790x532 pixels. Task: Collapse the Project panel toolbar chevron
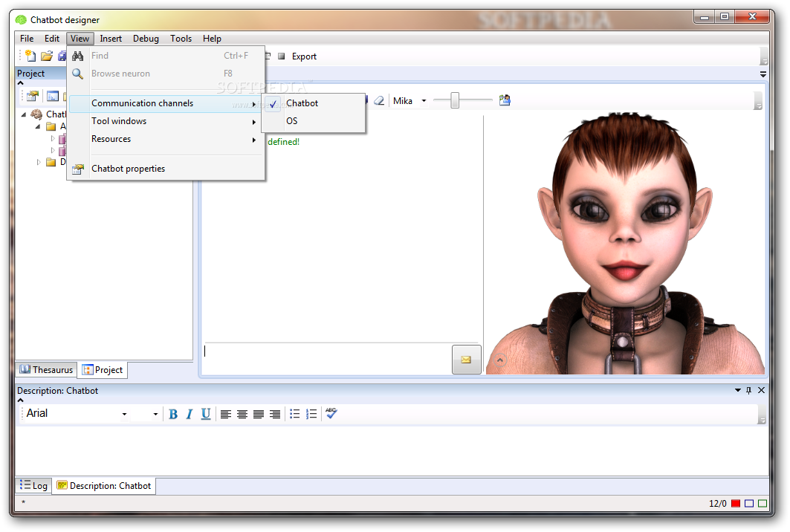(21, 83)
